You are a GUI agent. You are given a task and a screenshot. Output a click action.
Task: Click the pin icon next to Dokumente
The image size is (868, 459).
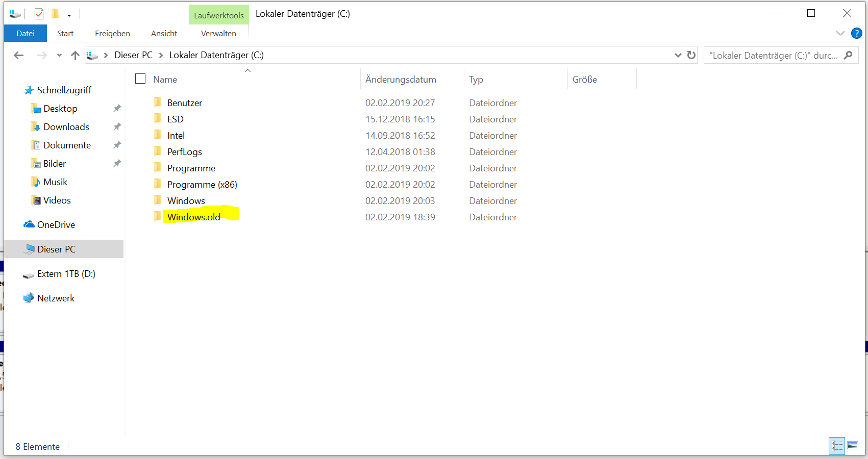tap(117, 145)
